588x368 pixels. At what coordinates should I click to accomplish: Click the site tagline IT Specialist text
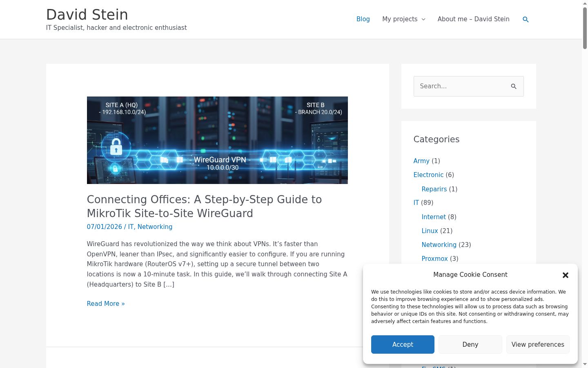pos(116,28)
